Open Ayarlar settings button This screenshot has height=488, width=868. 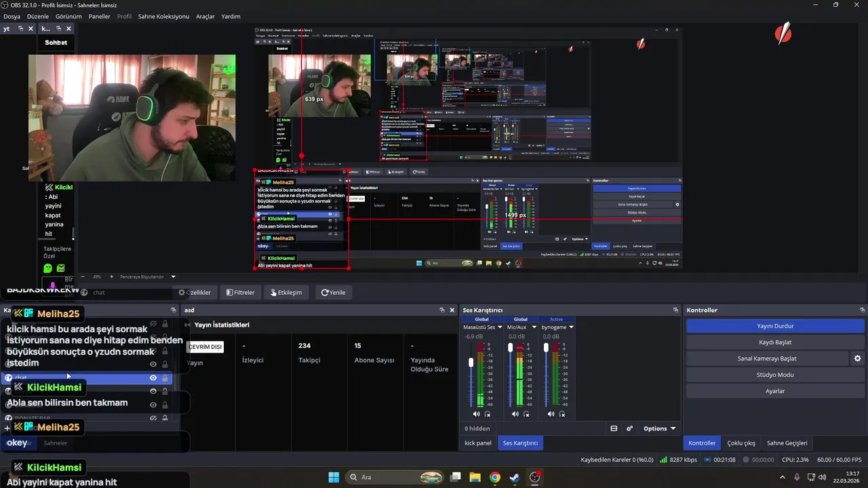[775, 391]
